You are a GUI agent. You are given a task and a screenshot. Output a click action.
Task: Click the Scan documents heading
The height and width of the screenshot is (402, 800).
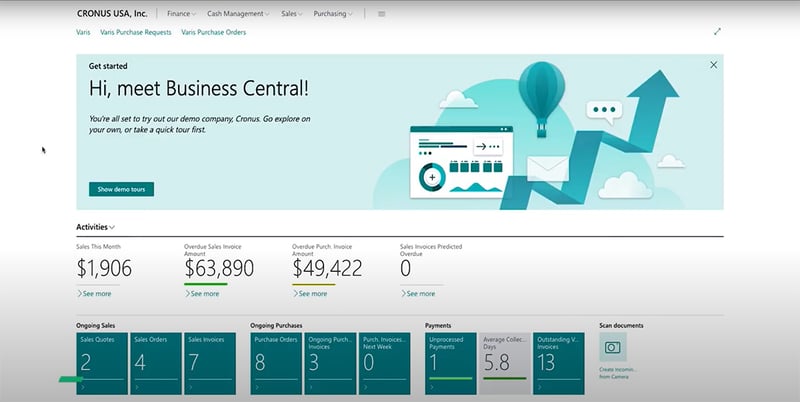621,325
